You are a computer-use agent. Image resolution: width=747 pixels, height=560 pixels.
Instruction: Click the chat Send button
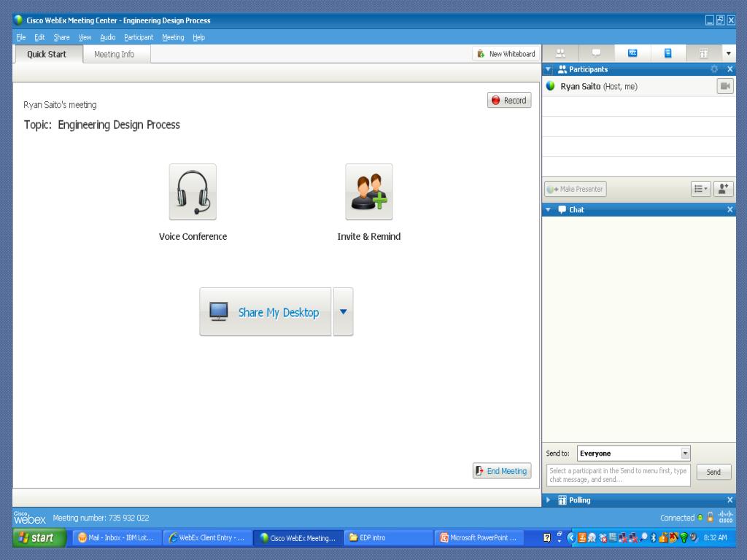pyautogui.click(x=713, y=472)
